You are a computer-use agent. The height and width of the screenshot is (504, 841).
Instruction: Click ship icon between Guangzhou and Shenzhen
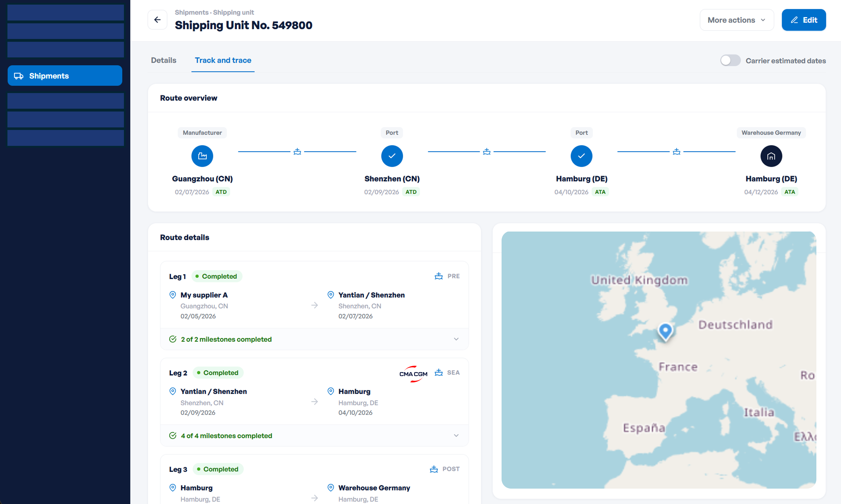[297, 152]
